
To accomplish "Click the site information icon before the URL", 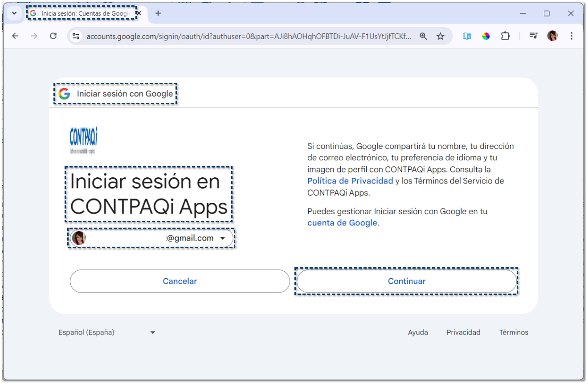I will tap(76, 36).
